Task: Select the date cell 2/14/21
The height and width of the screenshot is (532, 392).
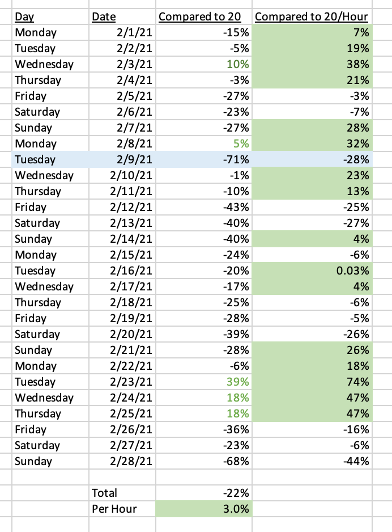Action: tap(122, 239)
